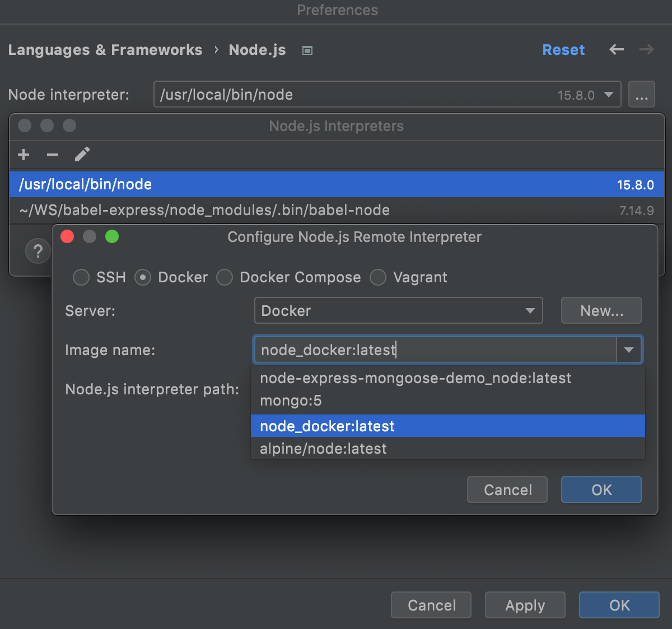Close the Configure Node.js Remote Interpreter dialog
Image resolution: width=672 pixels, height=629 pixels.
tap(67, 237)
